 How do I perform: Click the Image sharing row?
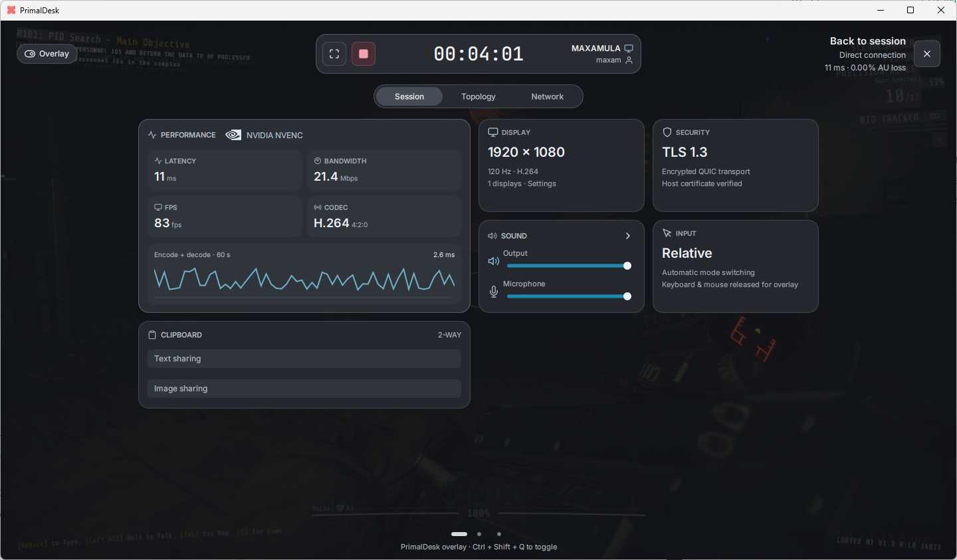[x=304, y=389]
